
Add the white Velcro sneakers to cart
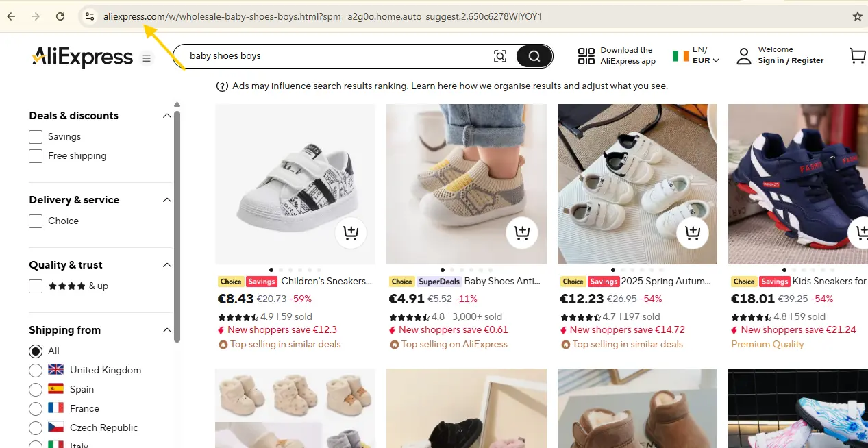point(351,233)
